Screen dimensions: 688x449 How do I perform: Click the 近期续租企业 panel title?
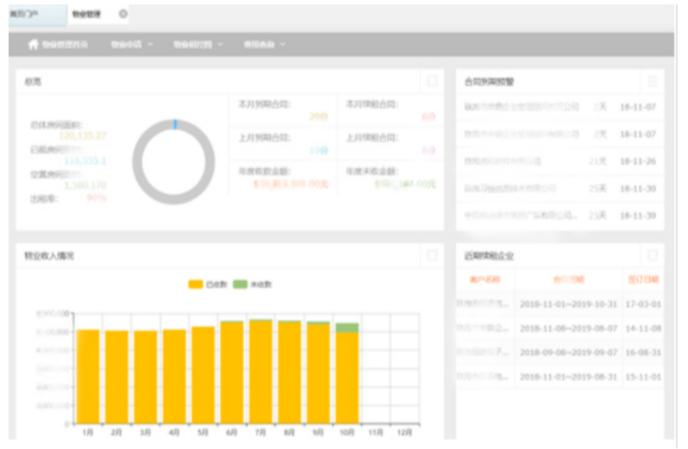pos(489,255)
